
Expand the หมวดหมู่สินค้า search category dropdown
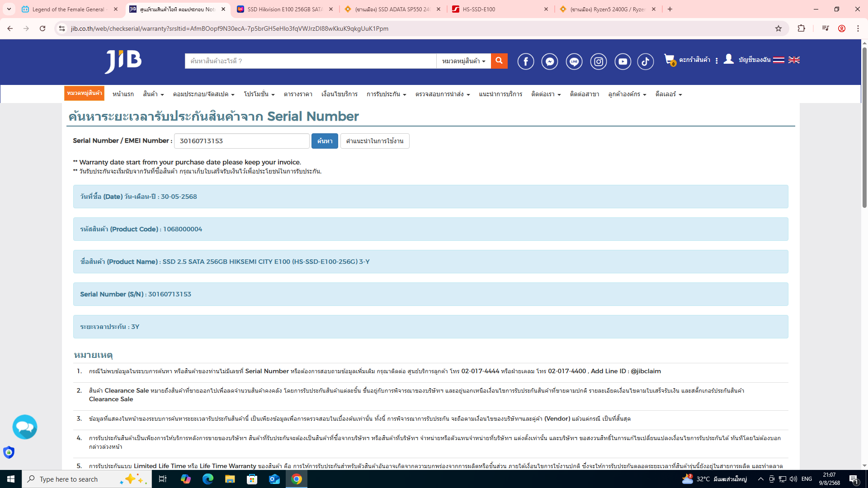coord(463,61)
